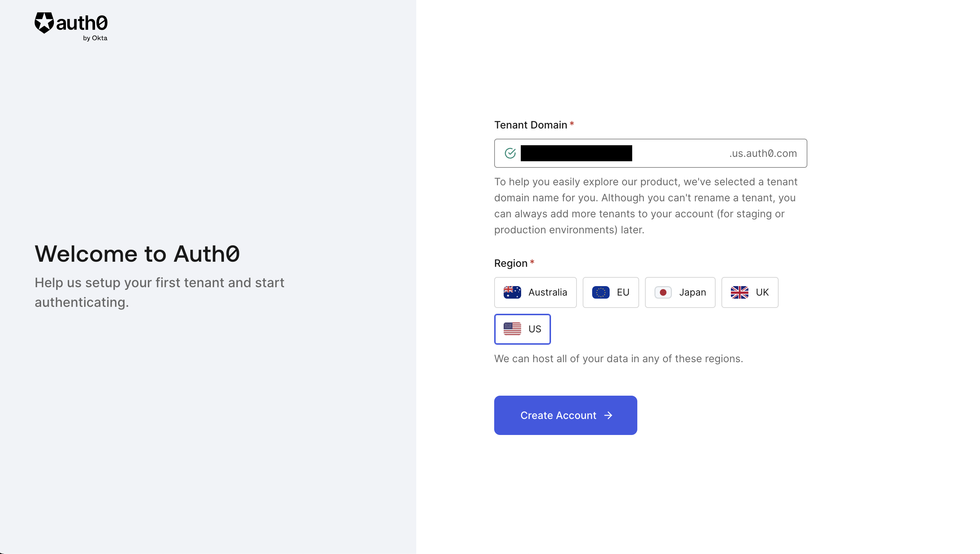Select the Japan region
The width and height of the screenshot is (980, 554).
[x=680, y=292]
